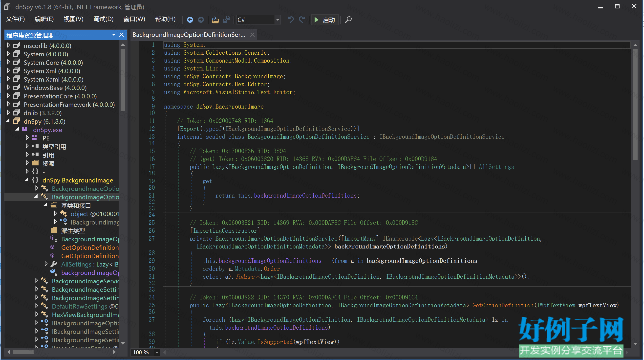644x360 pixels.
Task: Click the 类型引用 node icon
Action: pyautogui.click(x=35, y=146)
